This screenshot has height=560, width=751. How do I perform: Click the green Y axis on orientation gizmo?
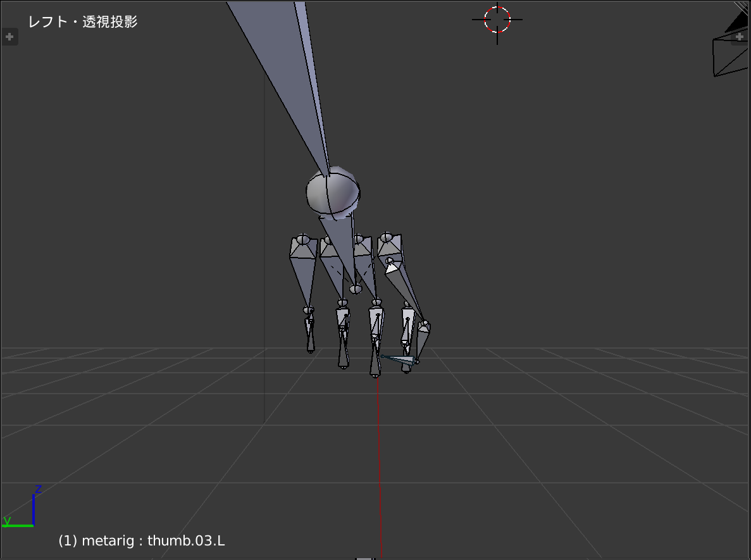click(x=18, y=525)
